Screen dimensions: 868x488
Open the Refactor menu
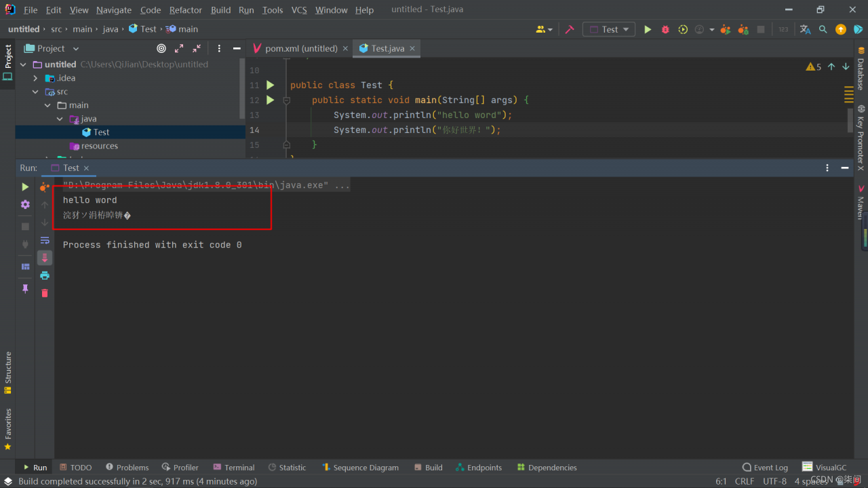tap(186, 10)
